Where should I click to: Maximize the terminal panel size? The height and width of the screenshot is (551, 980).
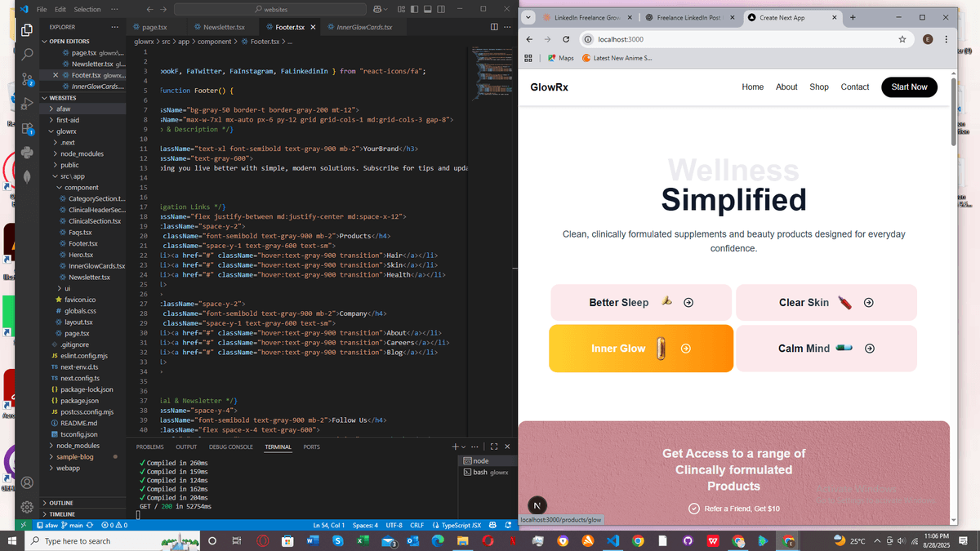pyautogui.click(x=493, y=447)
